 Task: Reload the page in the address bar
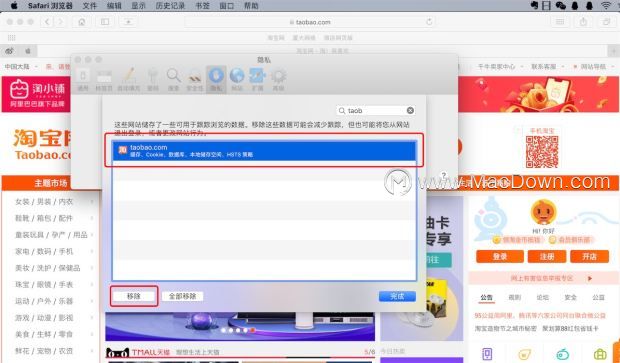(x=429, y=22)
